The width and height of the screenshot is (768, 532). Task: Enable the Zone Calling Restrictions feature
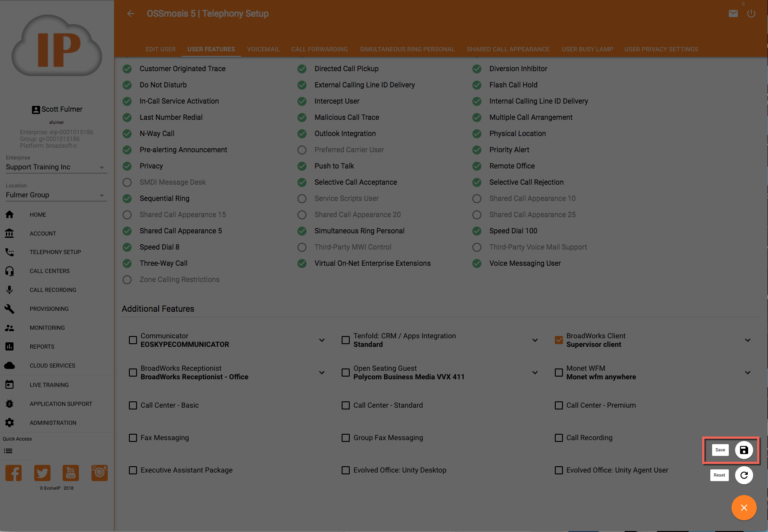(x=127, y=280)
